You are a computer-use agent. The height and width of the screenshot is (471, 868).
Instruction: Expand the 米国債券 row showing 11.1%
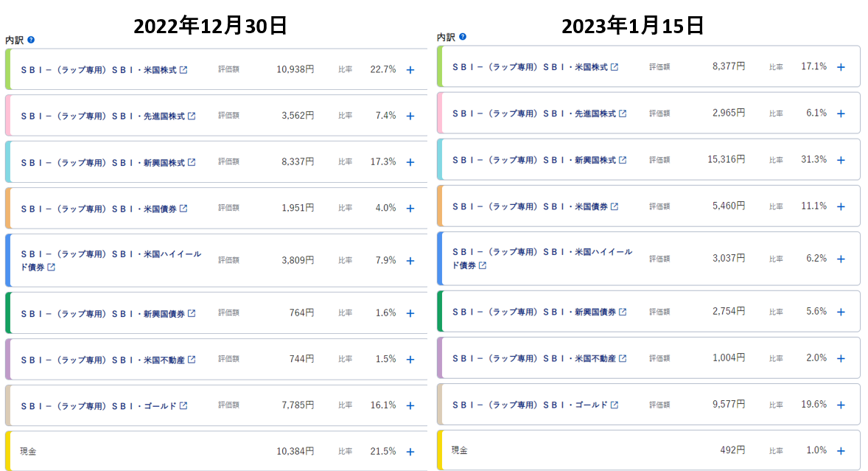coord(841,206)
